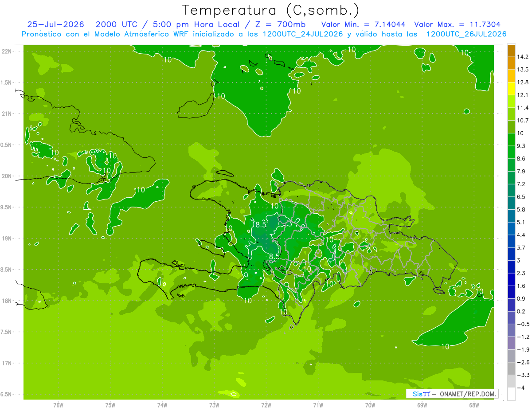Click the purple swatch between -1.9 and -1.2
The image size is (532, 411).
pos(511,343)
